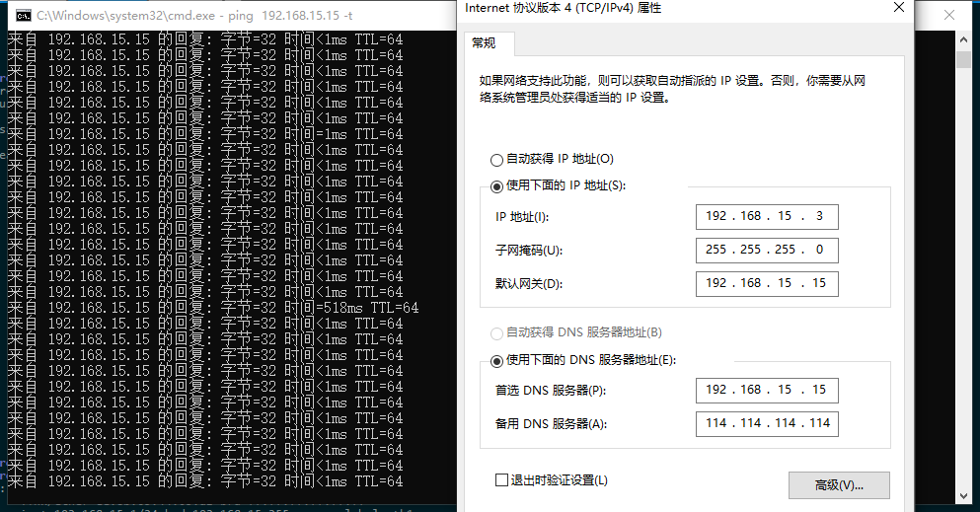980x512 pixels.
Task: Click the IP 地址 input field
Action: [766, 217]
